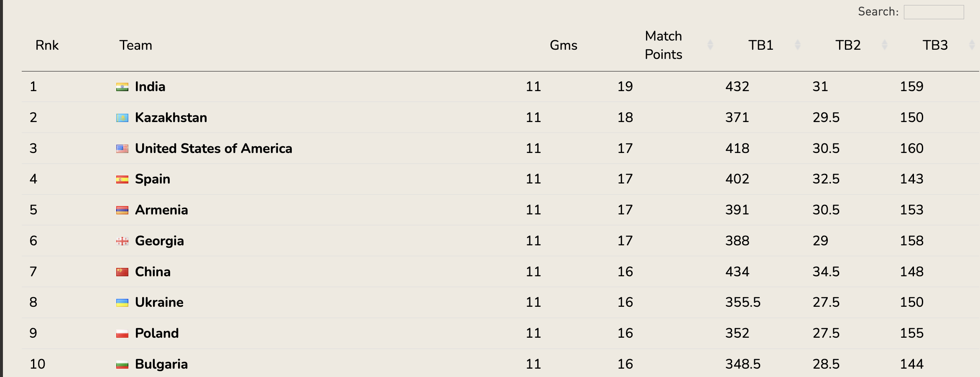The image size is (980, 377).
Task: Open United States of America team link
Action: coord(213,148)
